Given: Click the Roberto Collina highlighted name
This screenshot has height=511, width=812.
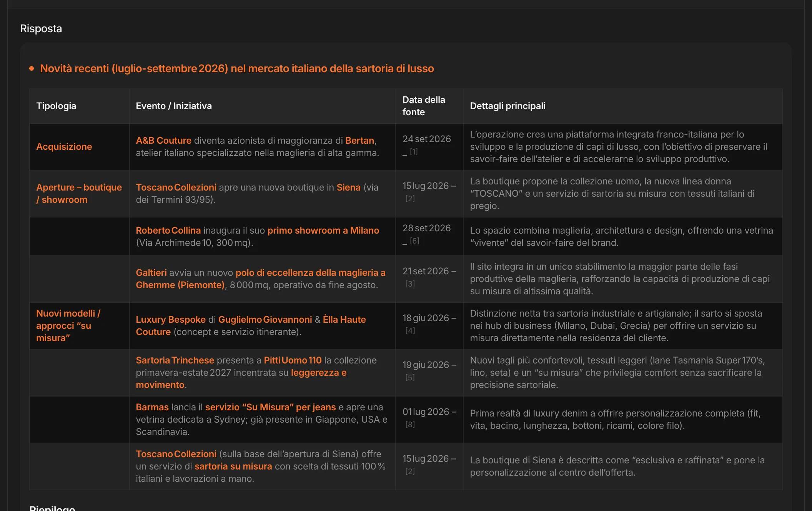Looking at the screenshot, I should pos(168,231).
